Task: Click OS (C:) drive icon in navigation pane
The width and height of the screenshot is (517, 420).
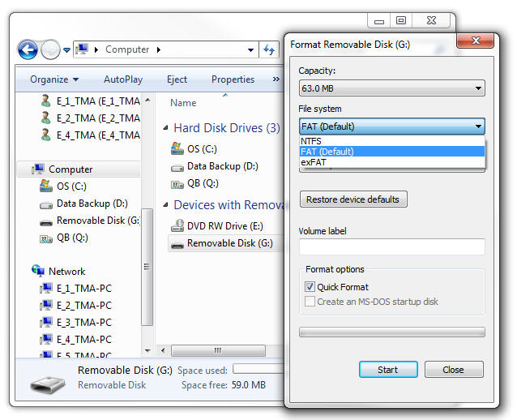Action: (46, 186)
